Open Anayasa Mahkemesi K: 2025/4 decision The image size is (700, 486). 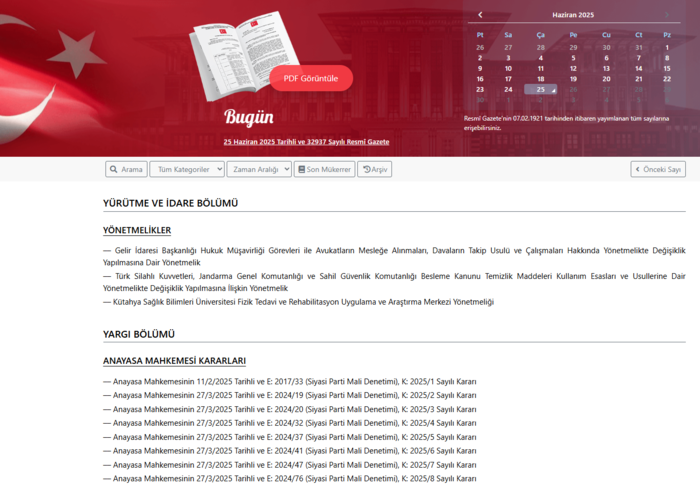[290, 423]
